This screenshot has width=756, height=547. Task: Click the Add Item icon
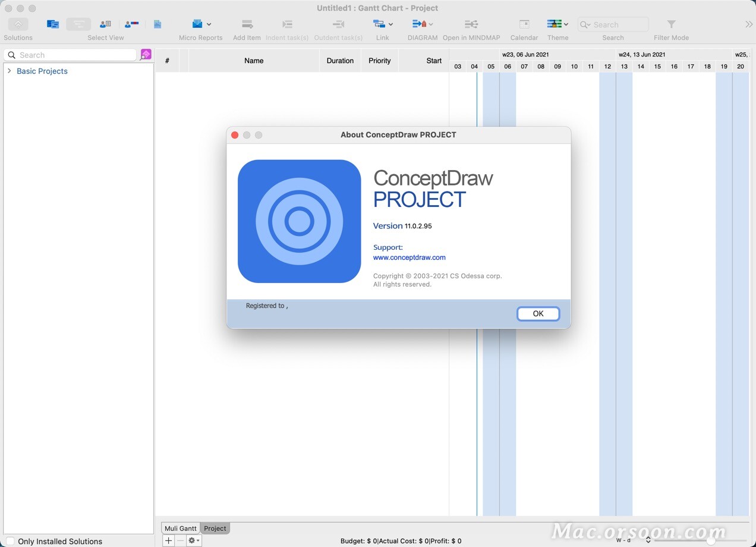click(247, 24)
